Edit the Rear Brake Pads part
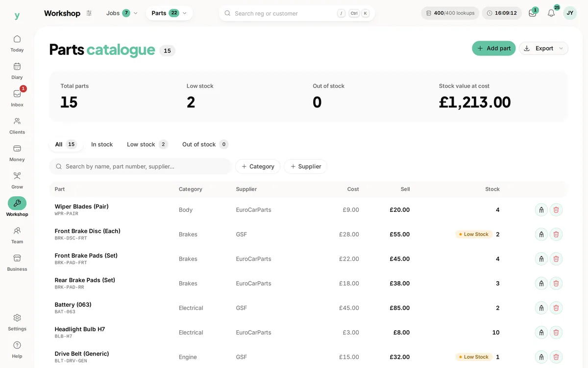The image size is (588, 368). coord(541,284)
